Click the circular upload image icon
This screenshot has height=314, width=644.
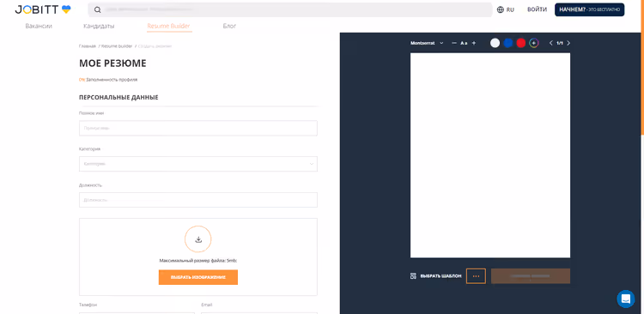tap(198, 239)
